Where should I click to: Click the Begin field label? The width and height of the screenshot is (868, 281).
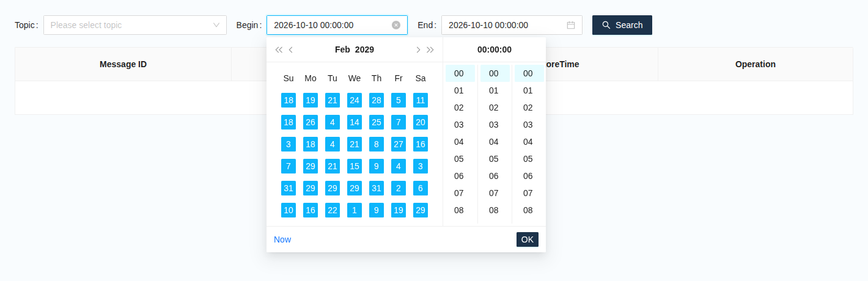(248, 25)
